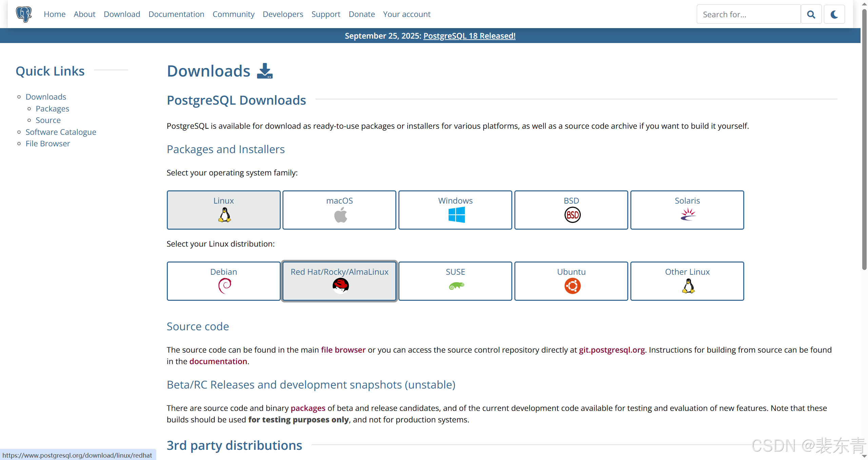Image resolution: width=868 pixels, height=460 pixels.
Task: Open File Browser quick link
Action: click(x=48, y=144)
